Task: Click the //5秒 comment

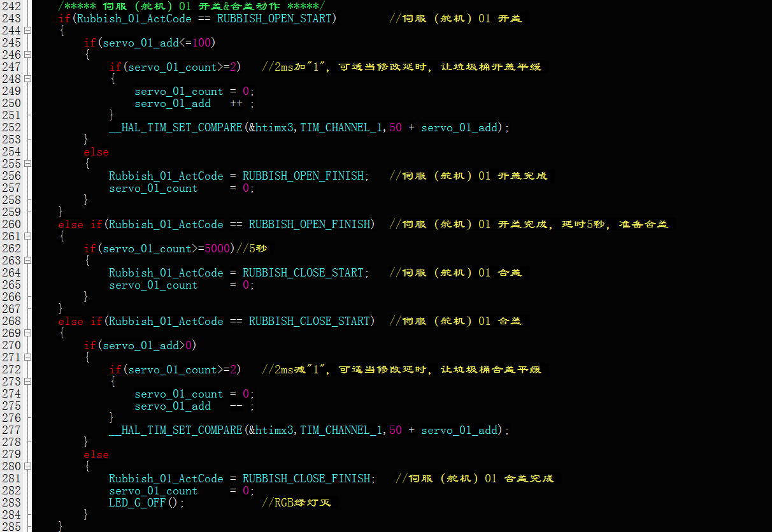Action: (x=252, y=248)
